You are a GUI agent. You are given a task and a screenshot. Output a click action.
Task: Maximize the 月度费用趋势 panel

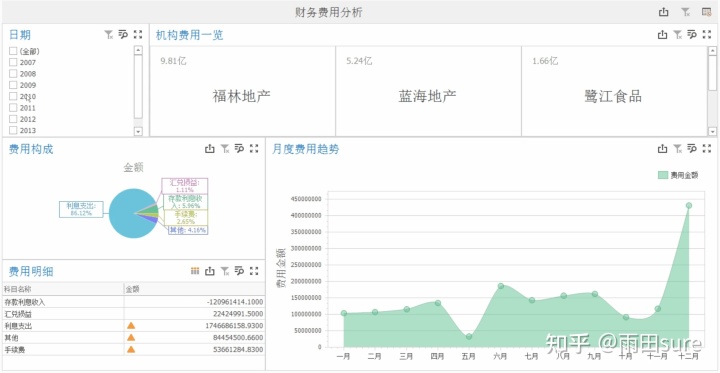pos(707,148)
